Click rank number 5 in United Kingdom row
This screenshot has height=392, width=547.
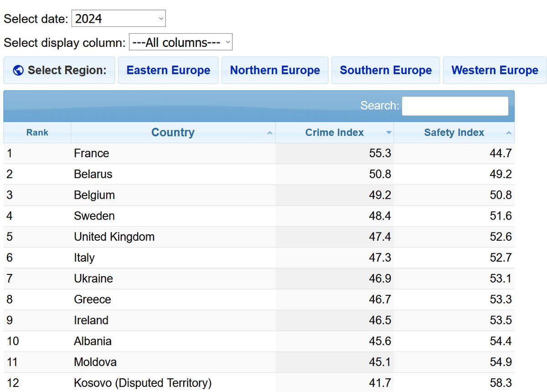(x=10, y=237)
